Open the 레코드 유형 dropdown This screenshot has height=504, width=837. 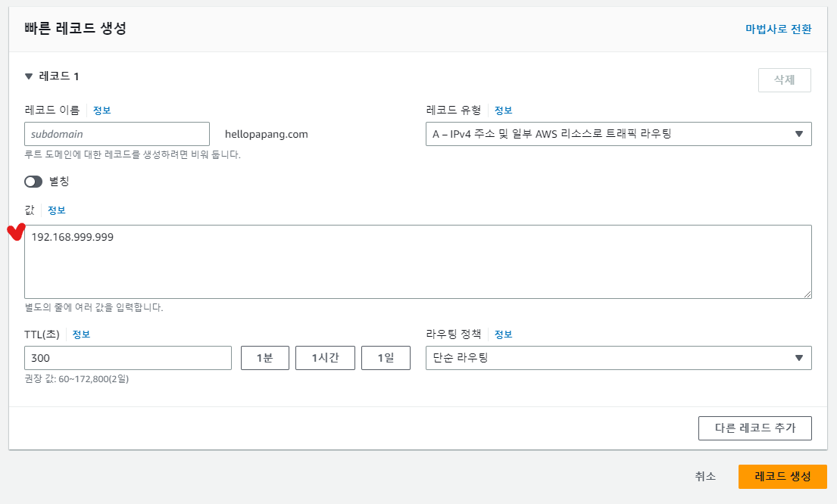click(618, 134)
